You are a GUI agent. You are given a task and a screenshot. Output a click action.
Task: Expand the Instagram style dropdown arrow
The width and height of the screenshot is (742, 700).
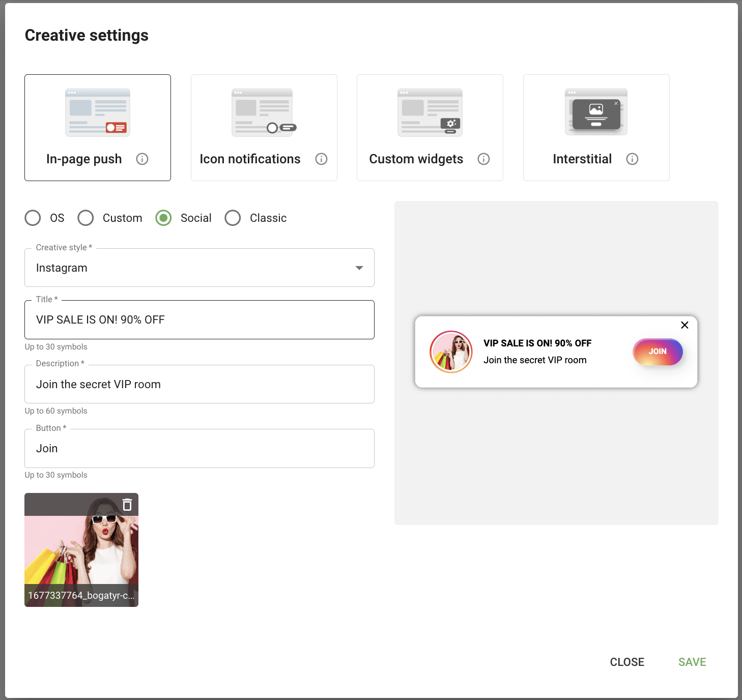click(359, 268)
